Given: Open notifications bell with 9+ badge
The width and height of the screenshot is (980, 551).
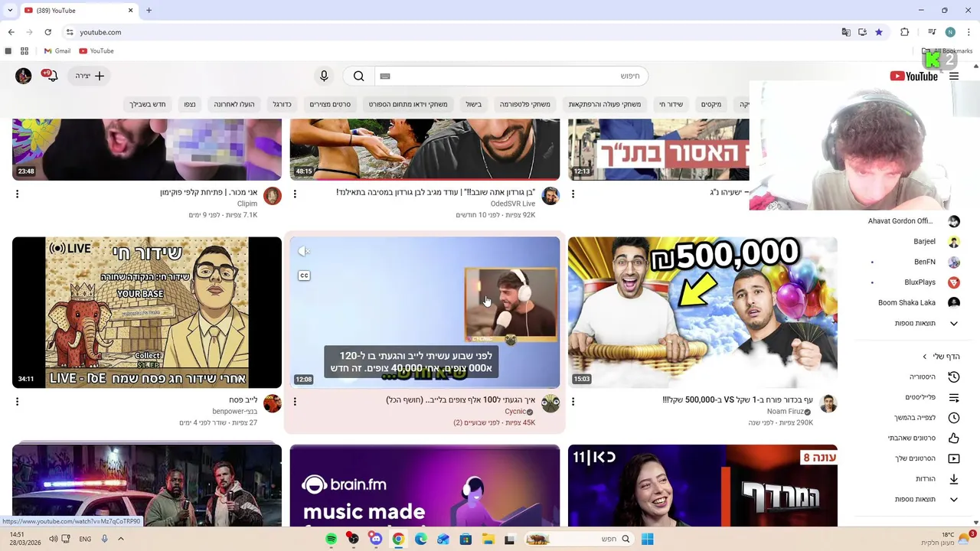Looking at the screenshot, I should 51,76.
